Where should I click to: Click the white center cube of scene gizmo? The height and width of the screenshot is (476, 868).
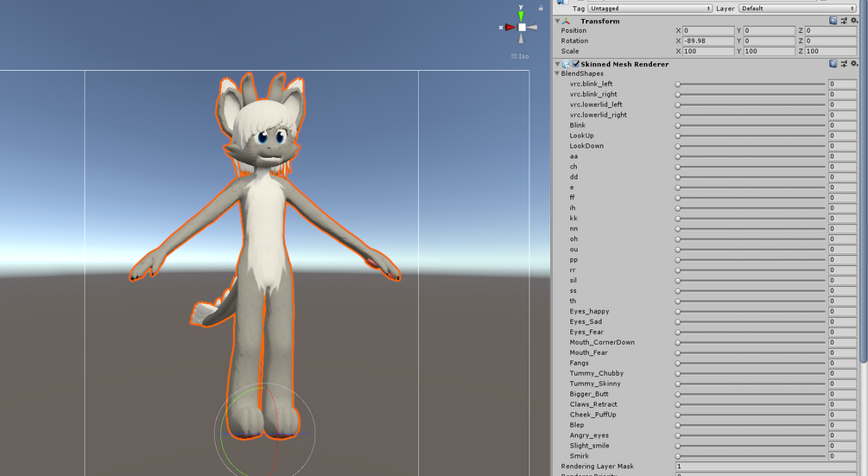pos(522,27)
